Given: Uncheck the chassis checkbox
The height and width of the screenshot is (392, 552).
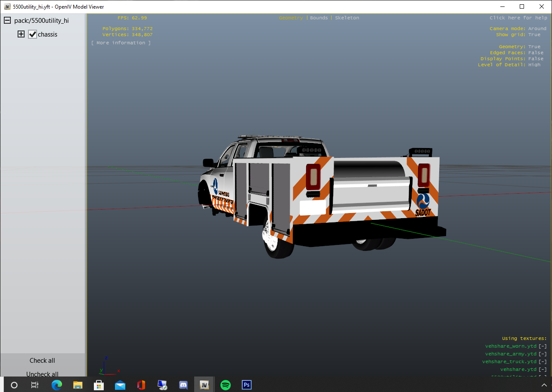Looking at the screenshot, I should 33,34.
